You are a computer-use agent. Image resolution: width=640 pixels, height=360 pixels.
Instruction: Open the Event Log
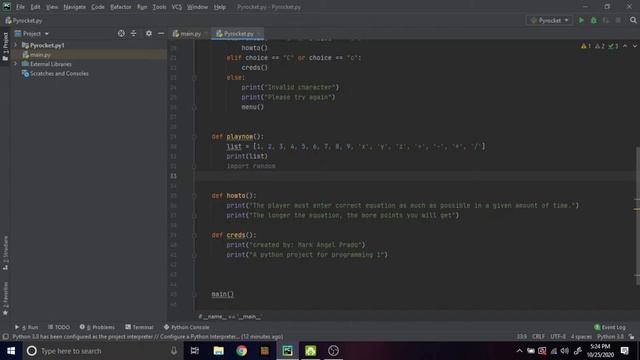pos(610,327)
